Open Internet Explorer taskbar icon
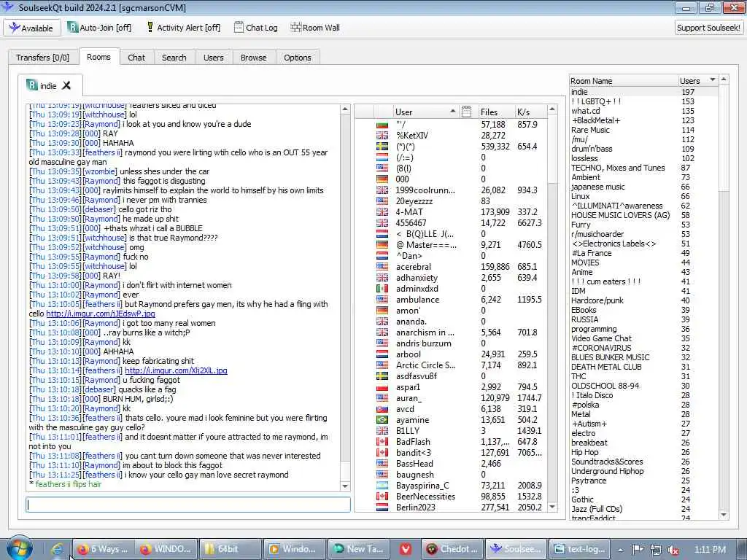 (57, 549)
